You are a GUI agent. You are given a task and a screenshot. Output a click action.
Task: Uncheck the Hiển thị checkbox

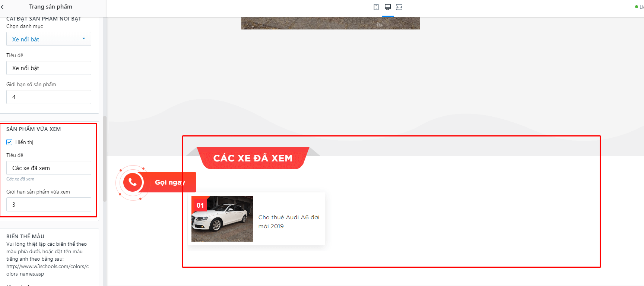[x=9, y=142]
